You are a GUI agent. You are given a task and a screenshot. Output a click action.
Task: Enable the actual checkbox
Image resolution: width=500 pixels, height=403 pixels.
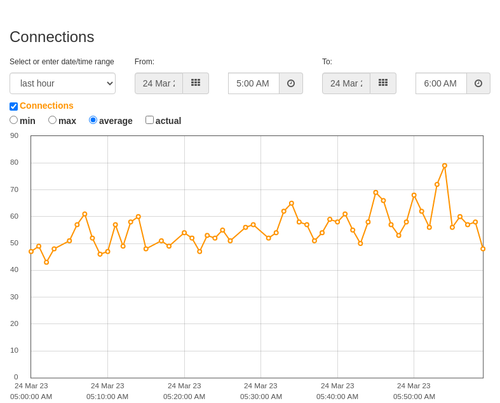(x=150, y=120)
